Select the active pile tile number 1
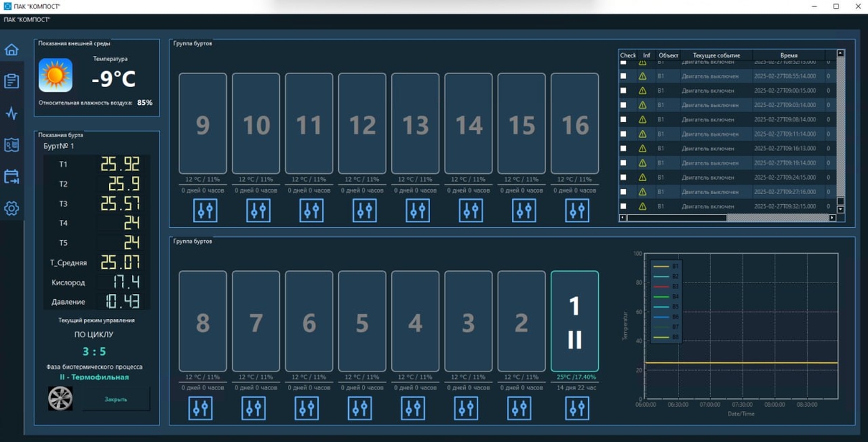This screenshot has width=868, height=442. (574, 321)
